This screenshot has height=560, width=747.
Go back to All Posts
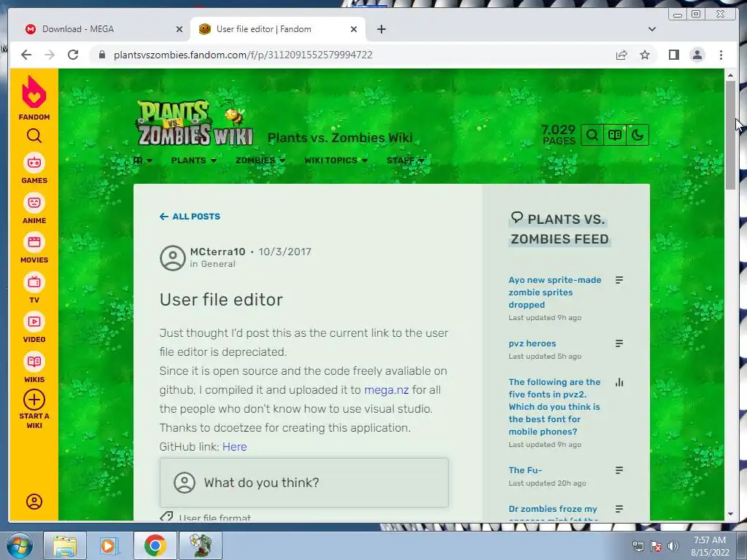[190, 216]
